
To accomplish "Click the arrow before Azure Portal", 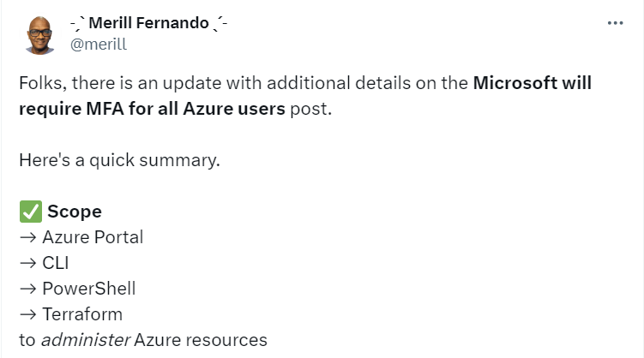I will click(x=28, y=237).
